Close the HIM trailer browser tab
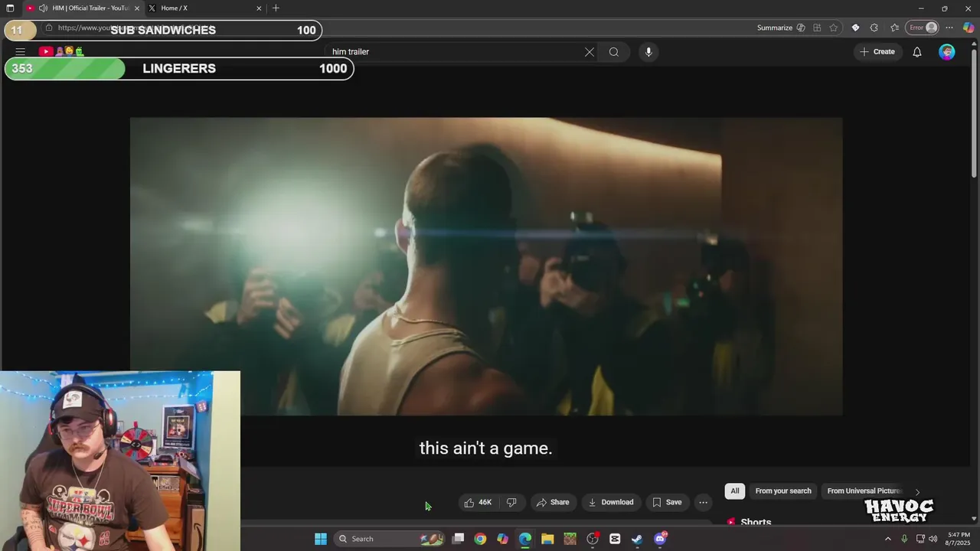980x551 pixels. pos(137,8)
